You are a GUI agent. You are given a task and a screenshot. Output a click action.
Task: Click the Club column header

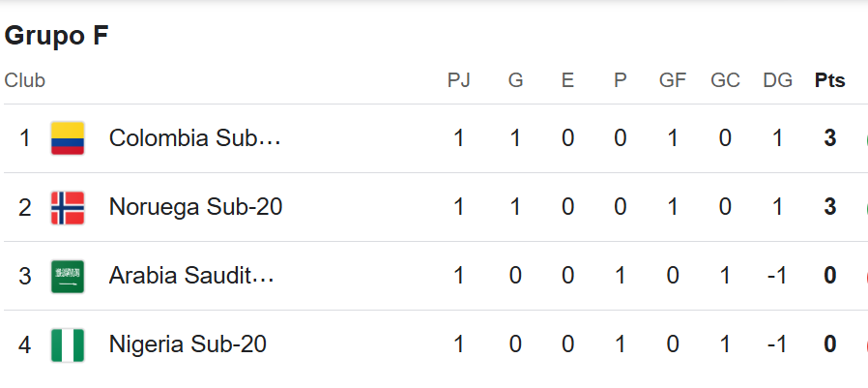[24, 81]
